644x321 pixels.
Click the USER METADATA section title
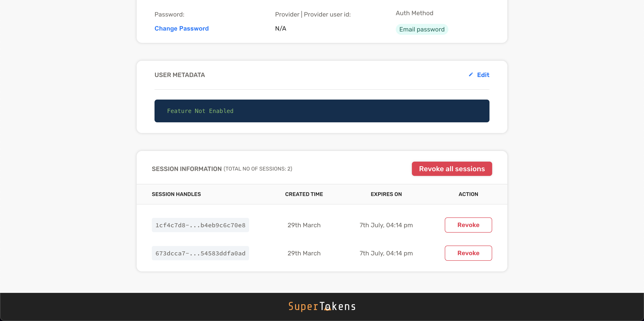[180, 75]
